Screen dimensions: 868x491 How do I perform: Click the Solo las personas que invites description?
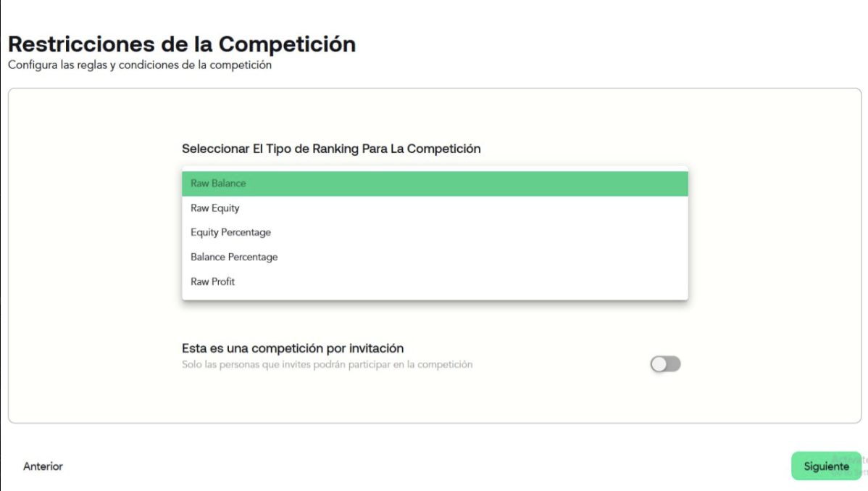pos(327,365)
